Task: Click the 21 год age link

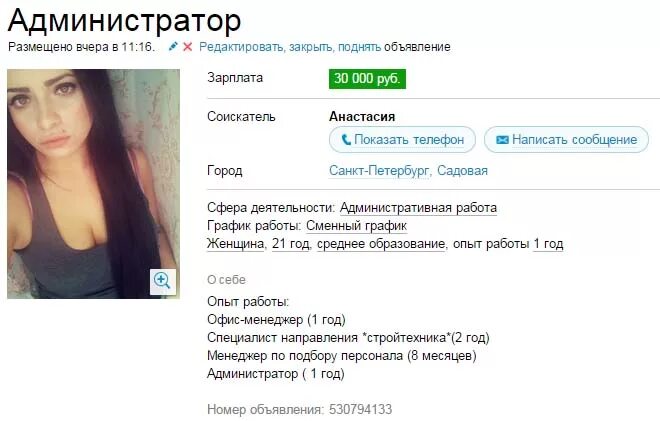Action: pyautogui.click(x=291, y=244)
